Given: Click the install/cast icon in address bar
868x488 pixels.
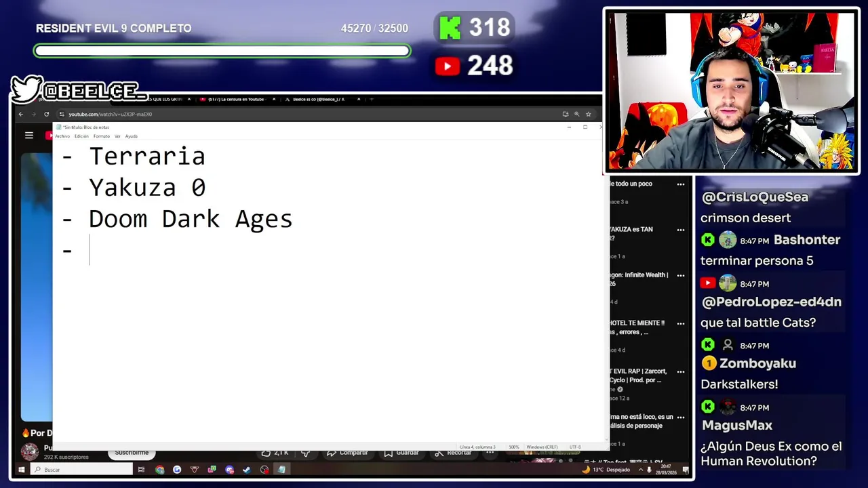Looking at the screenshot, I should point(566,114).
